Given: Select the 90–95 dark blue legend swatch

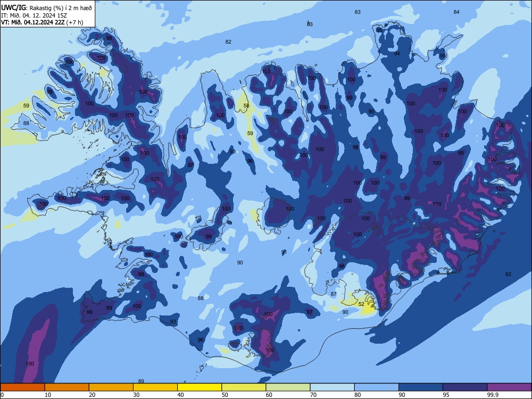Looking at the screenshot, I should pos(421,387).
